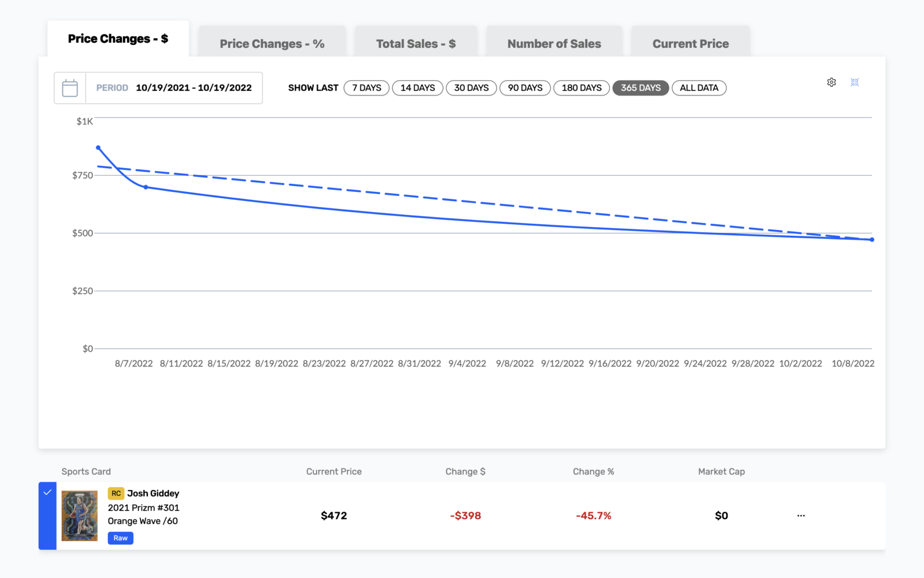Open chart settings gear icon
This screenshot has width=924, height=578.
pos(832,82)
